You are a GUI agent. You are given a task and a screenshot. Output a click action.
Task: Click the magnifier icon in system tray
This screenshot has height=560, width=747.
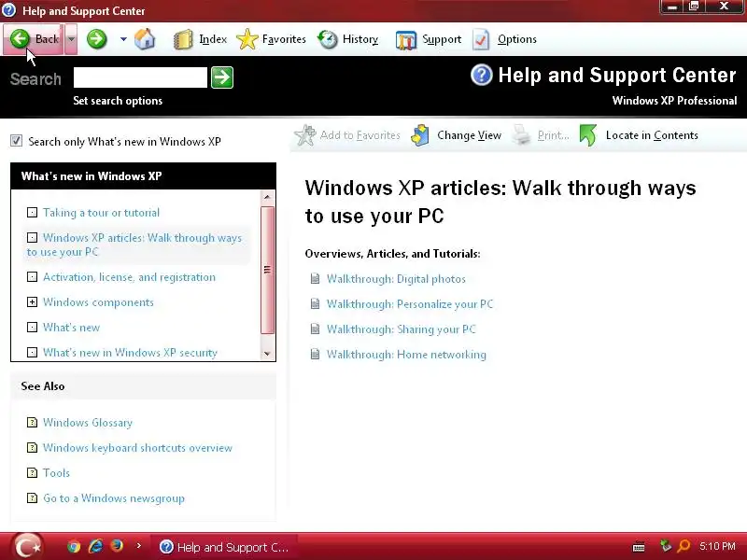tap(684, 546)
